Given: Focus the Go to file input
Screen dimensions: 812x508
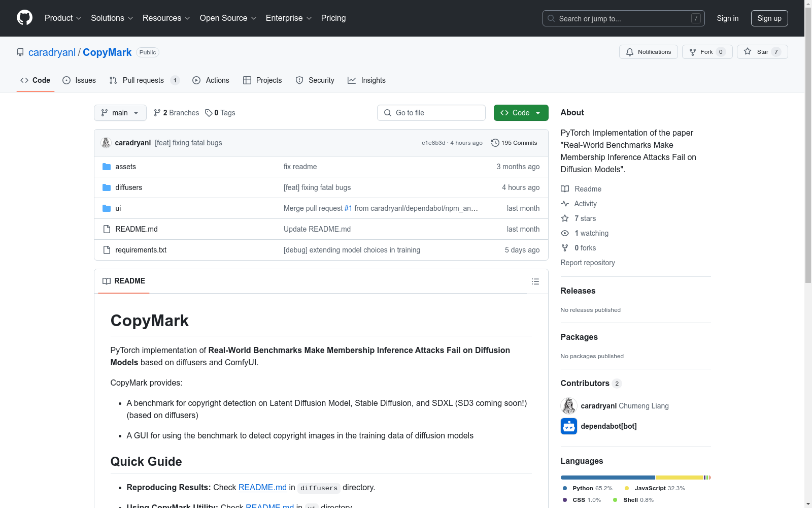Looking at the screenshot, I should [x=431, y=113].
